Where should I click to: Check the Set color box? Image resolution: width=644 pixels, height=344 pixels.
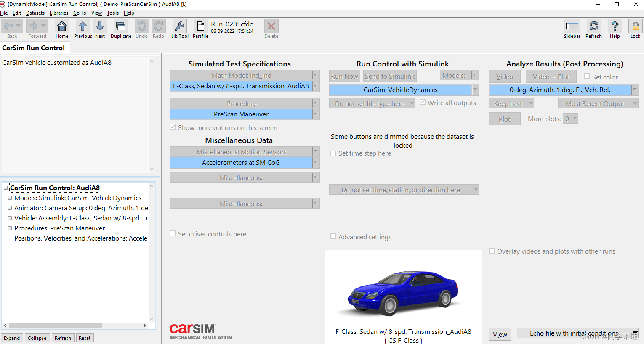[587, 76]
